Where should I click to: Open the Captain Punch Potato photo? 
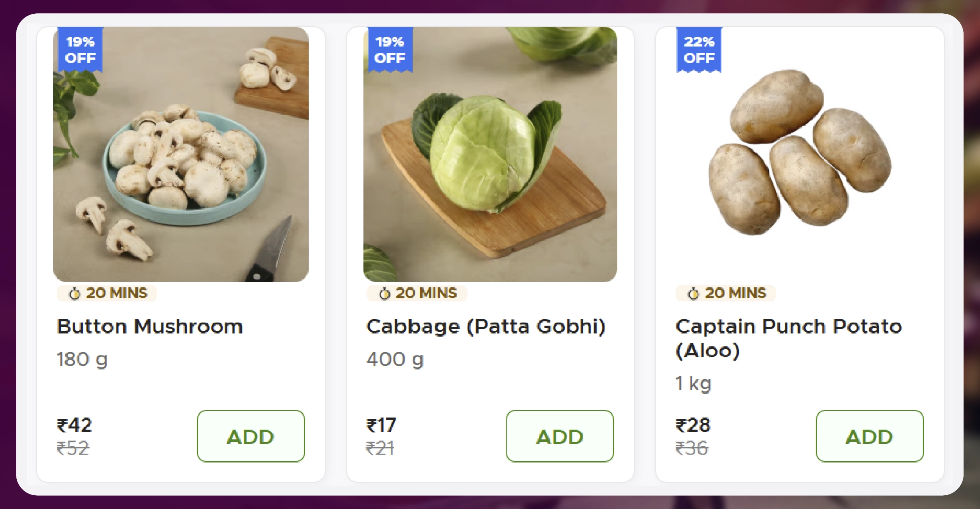[x=800, y=152]
